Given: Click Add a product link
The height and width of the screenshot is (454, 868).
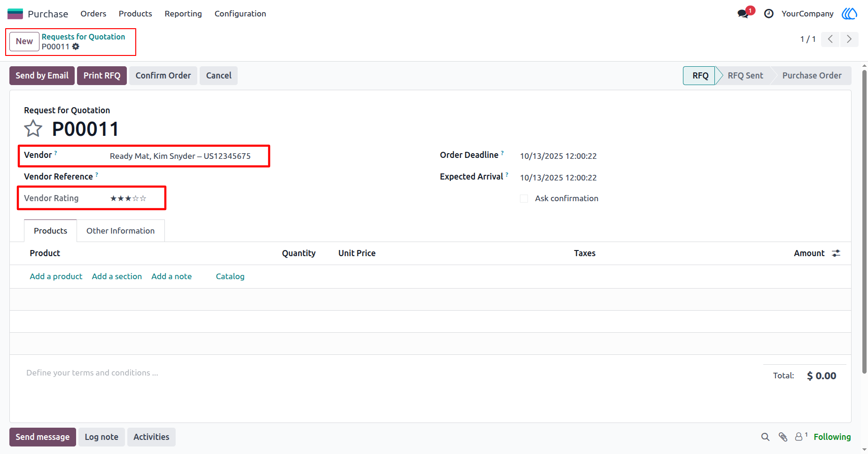Looking at the screenshot, I should (56, 276).
